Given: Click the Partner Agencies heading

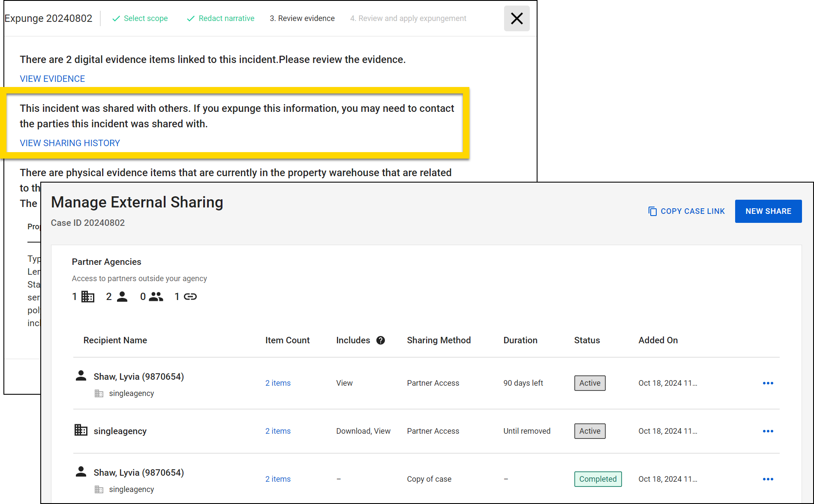Looking at the screenshot, I should click(106, 262).
